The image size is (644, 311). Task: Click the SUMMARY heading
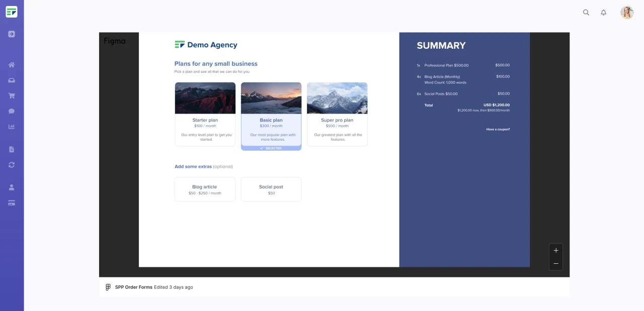pyautogui.click(x=441, y=45)
